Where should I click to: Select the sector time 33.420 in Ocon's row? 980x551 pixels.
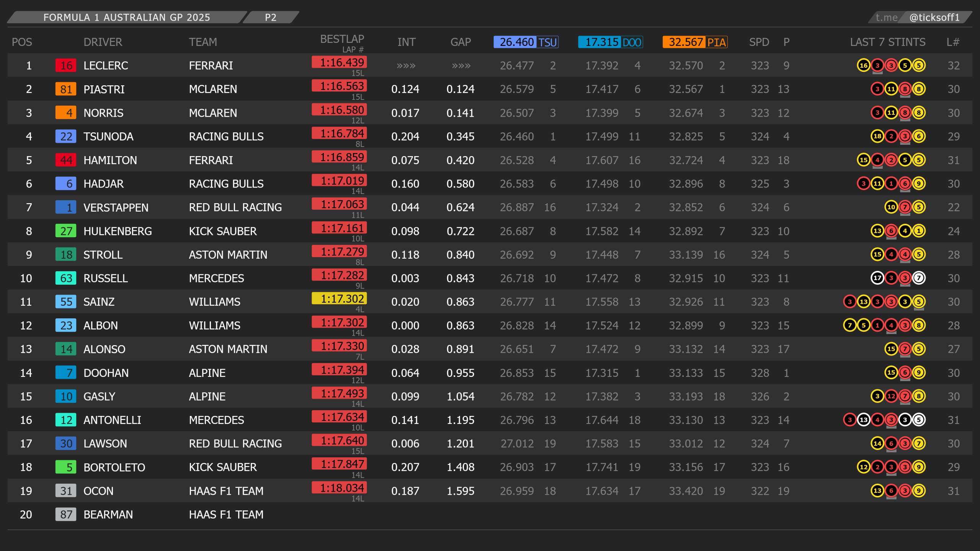pyautogui.click(x=686, y=491)
